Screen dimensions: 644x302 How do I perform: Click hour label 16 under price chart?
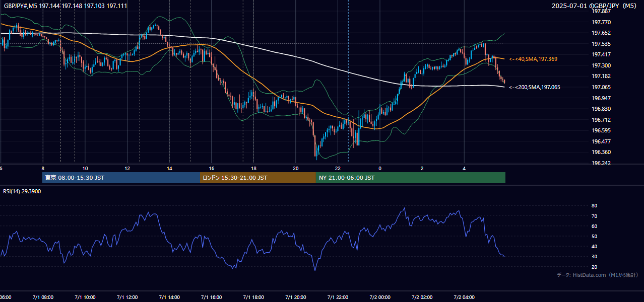(x=212, y=169)
